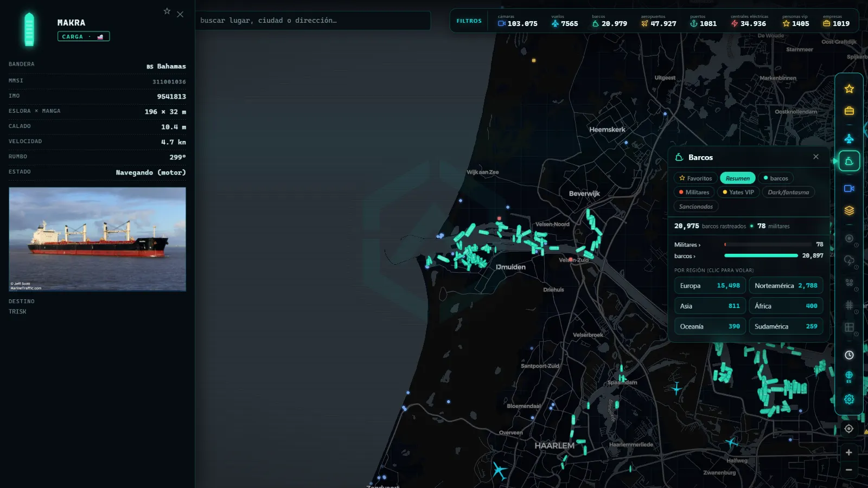Close the MAKRA vessel details panel

pyautogui.click(x=180, y=14)
